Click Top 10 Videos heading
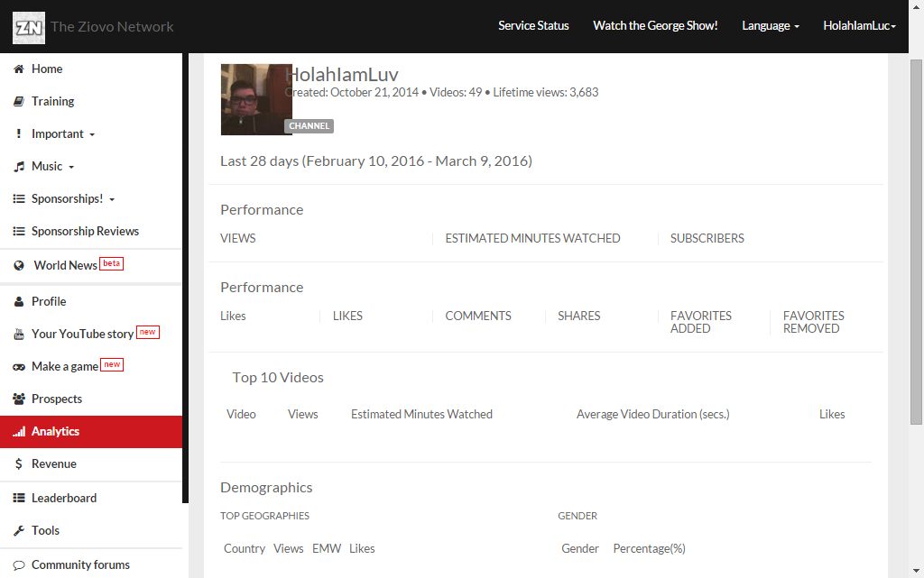The image size is (924, 578). coord(278,377)
